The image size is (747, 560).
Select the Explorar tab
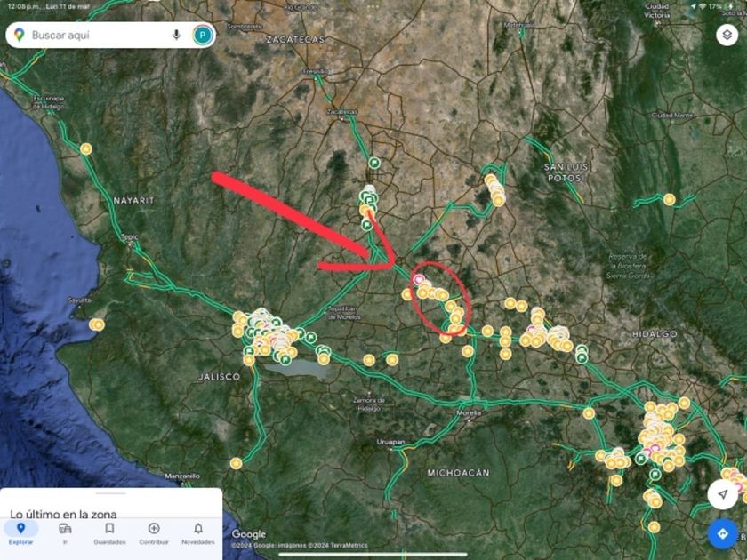pos(20,532)
